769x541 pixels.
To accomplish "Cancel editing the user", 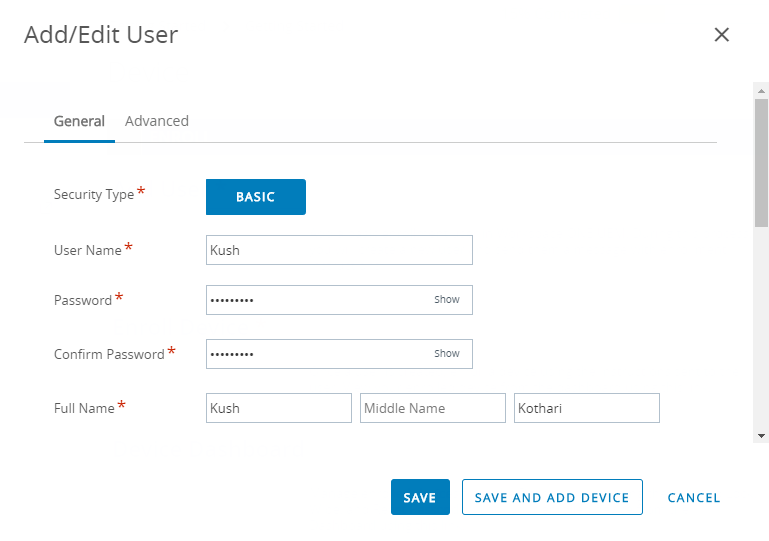I will pos(693,498).
